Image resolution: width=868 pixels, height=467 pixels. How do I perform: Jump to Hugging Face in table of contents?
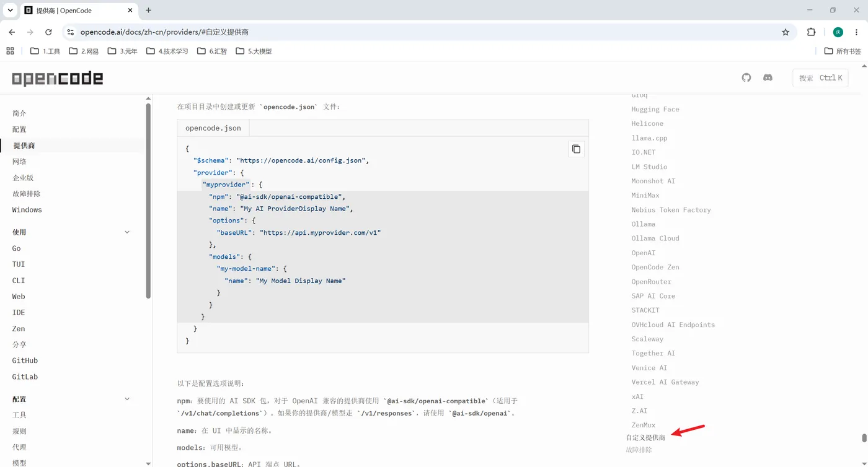tap(655, 109)
